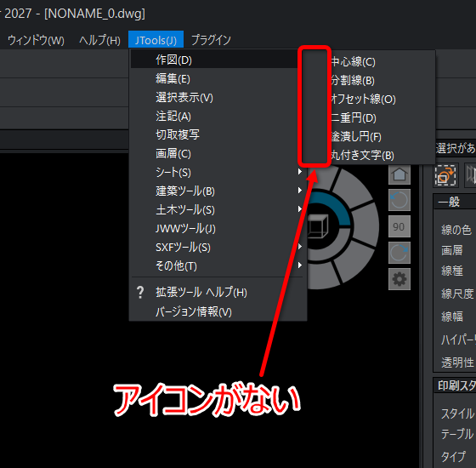Select 選択表示(V) menu entry

coord(218,98)
